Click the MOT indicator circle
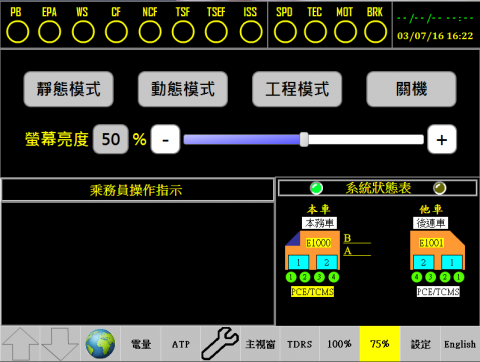This screenshot has height=362, width=480. coord(345,32)
